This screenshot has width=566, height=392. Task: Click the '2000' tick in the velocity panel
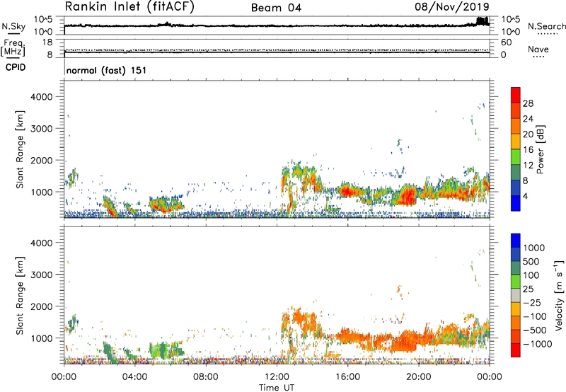coord(41,306)
